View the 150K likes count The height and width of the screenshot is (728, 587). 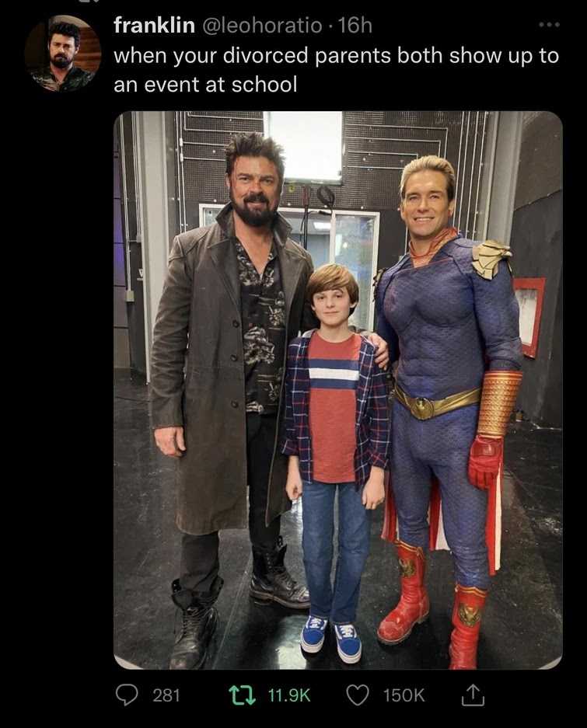[404, 695]
